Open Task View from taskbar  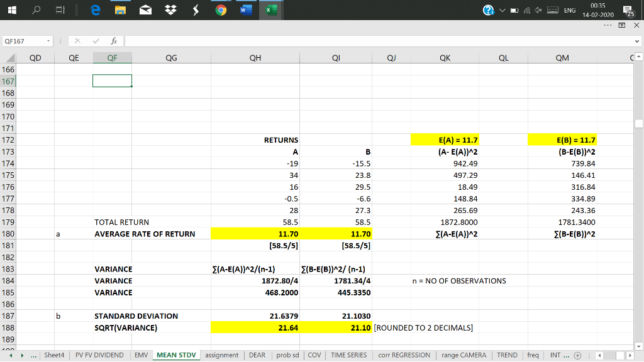click(60, 10)
